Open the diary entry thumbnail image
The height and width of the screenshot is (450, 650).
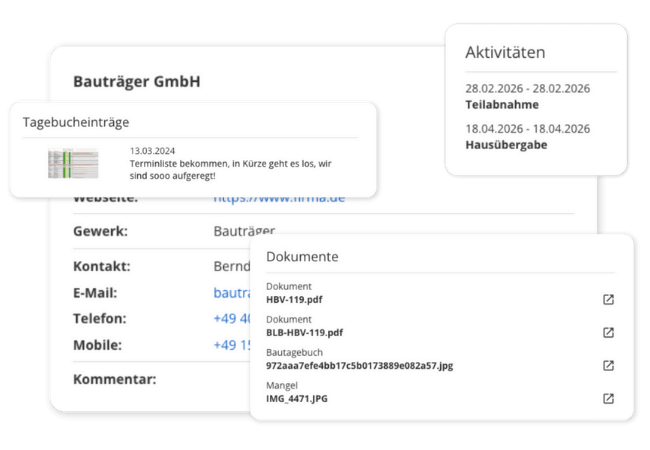74,164
